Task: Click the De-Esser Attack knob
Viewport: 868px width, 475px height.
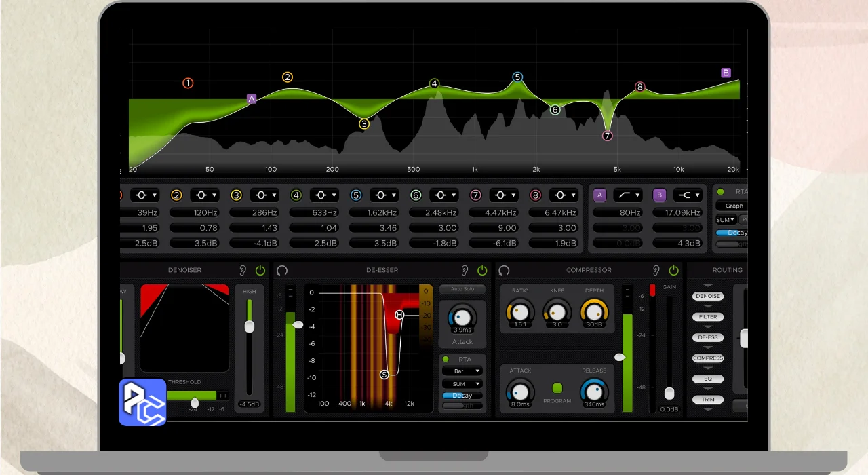Action: pos(462,316)
